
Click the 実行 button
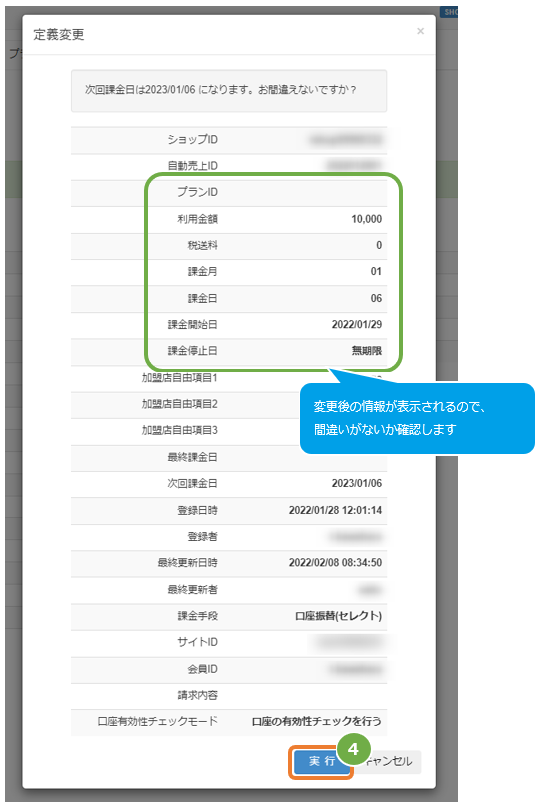click(322, 762)
